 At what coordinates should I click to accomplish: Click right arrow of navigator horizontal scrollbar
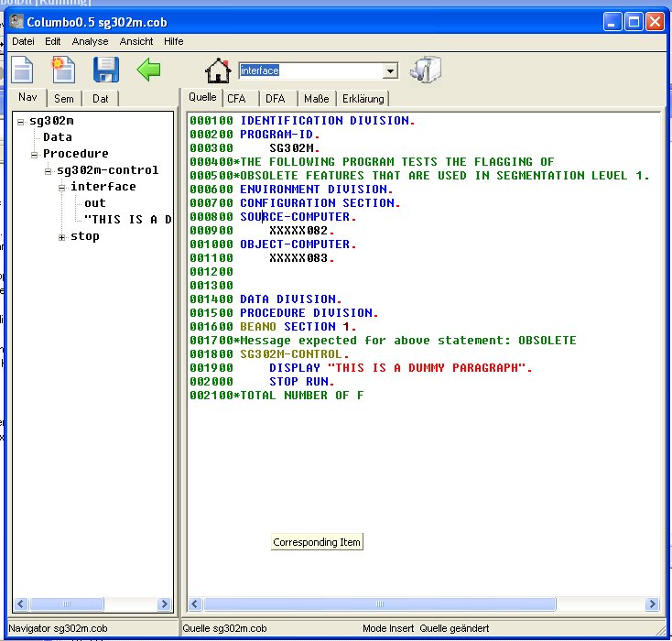tap(165, 604)
